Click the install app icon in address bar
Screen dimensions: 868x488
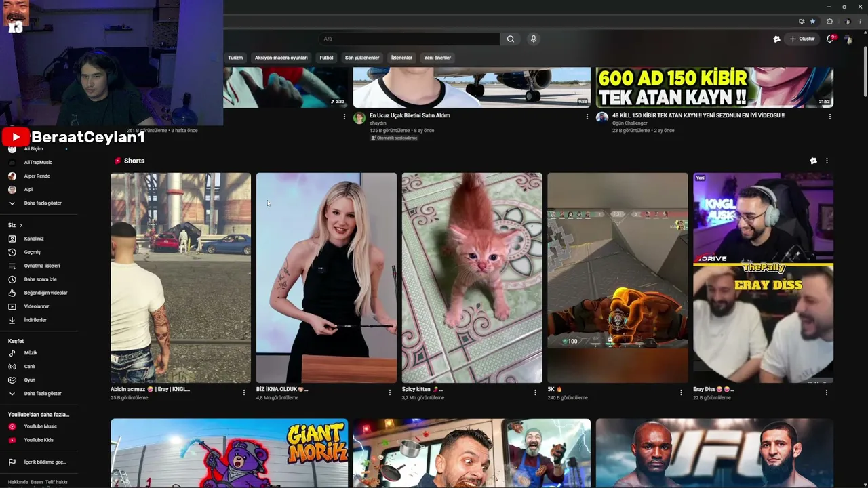click(802, 21)
